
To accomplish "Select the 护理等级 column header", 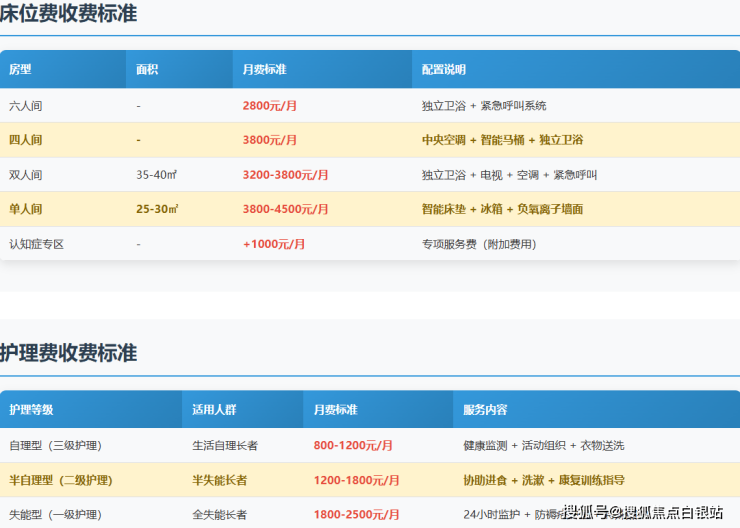I will click(31, 410).
